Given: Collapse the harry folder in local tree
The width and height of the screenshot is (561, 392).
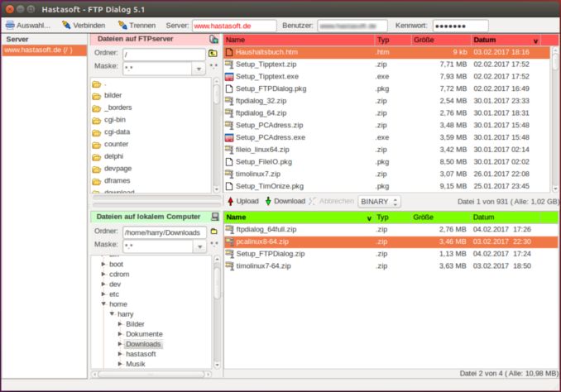Looking at the screenshot, I should (111, 314).
